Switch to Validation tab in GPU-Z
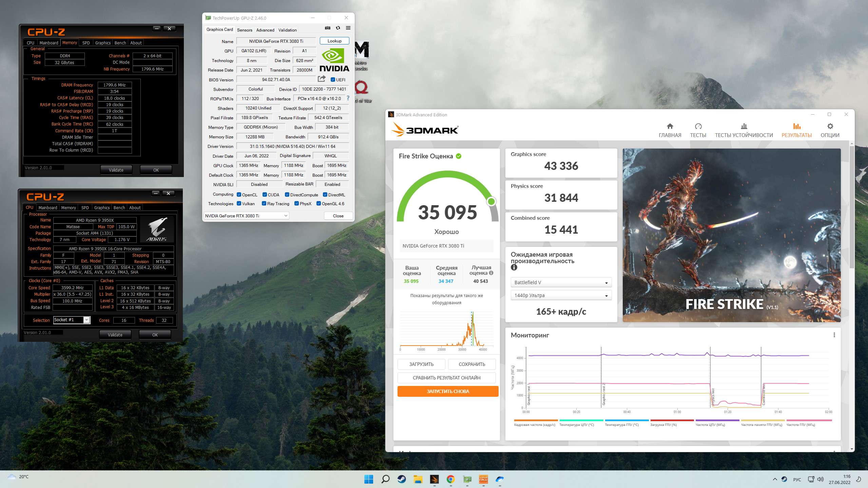This screenshot has height=488, width=868. pyautogui.click(x=287, y=30)
